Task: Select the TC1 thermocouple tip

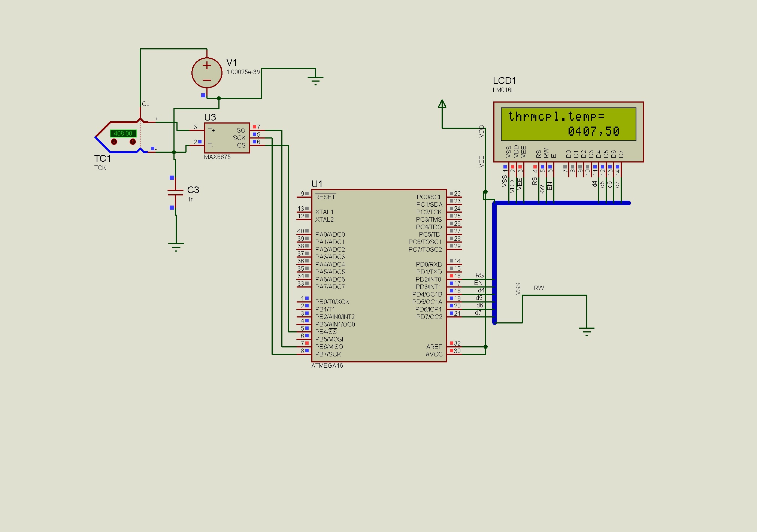Action: pyautogui.click(x=97, y=137)
